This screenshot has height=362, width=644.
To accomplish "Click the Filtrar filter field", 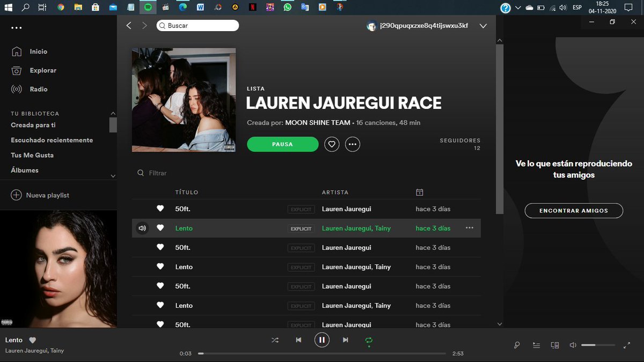I will click(x=158, y=173).
